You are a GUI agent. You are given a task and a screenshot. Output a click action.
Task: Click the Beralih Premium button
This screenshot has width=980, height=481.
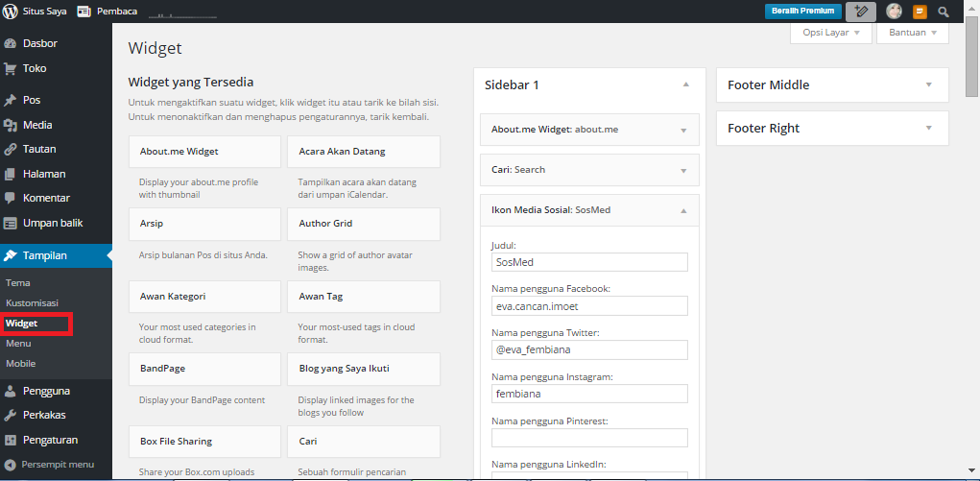pyautogui.click(x=803, y=12)
